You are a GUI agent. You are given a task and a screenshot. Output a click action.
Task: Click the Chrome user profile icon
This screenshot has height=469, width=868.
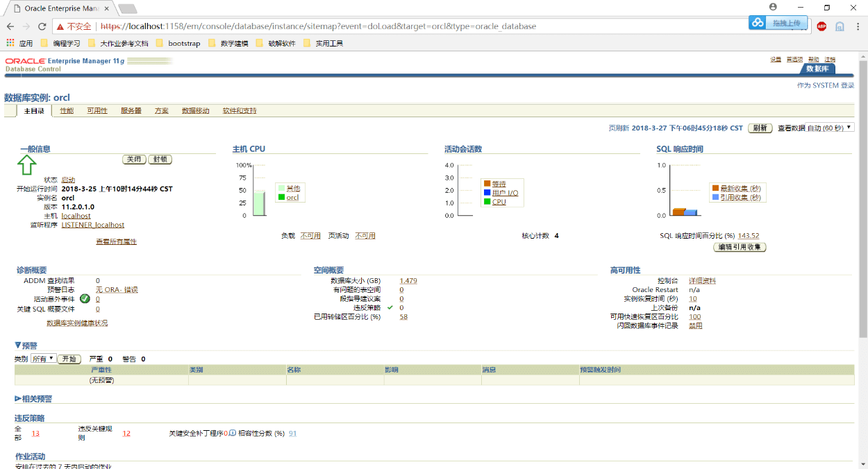pyautogui.click(x=773, y=7)
